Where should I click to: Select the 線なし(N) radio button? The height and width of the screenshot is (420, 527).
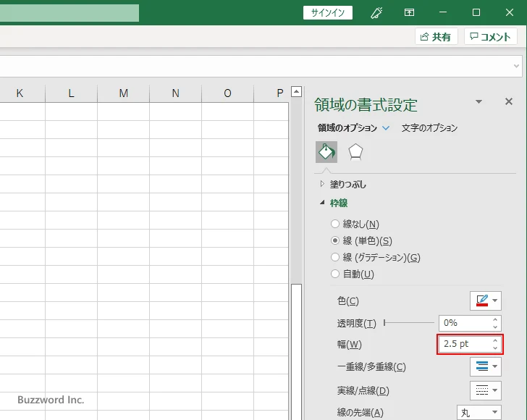pyautogui.click(x=335, y=224)
